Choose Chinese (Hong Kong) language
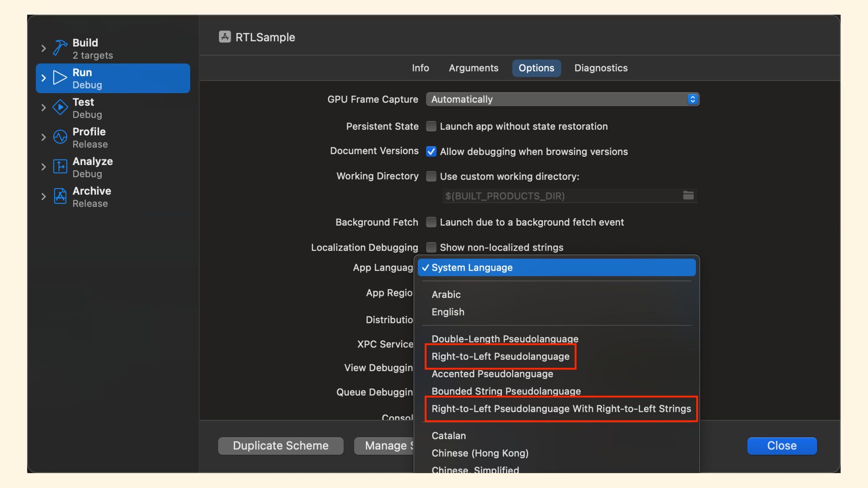 click(x=557, y=453)
